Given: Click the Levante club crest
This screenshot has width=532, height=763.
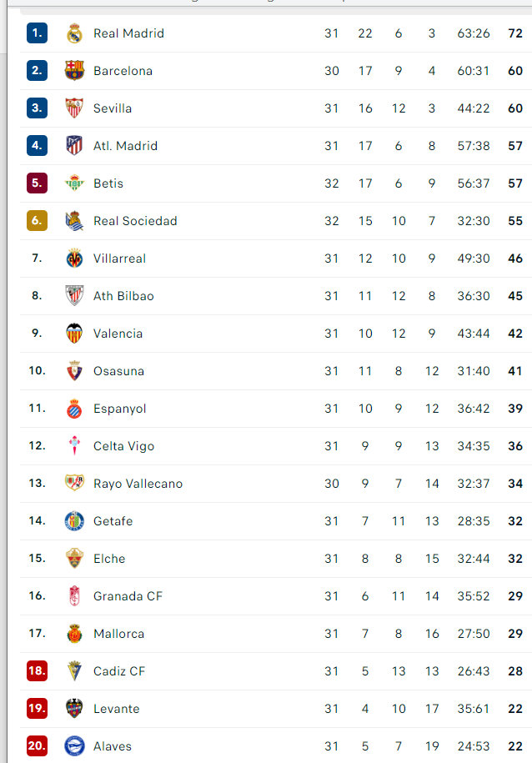Looking at the screenshot, I should 74,709.
